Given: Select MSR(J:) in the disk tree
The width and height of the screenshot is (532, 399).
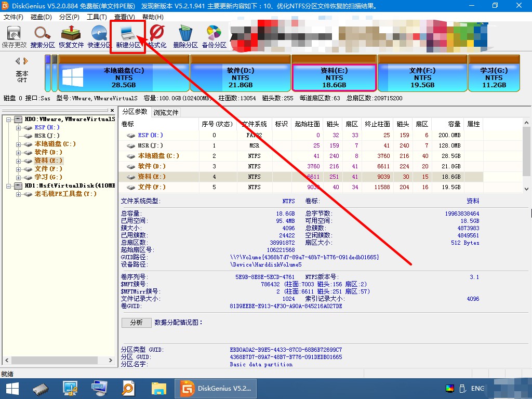Looking at the screenshot, I should pyautogui.click(x=47, y=136).
